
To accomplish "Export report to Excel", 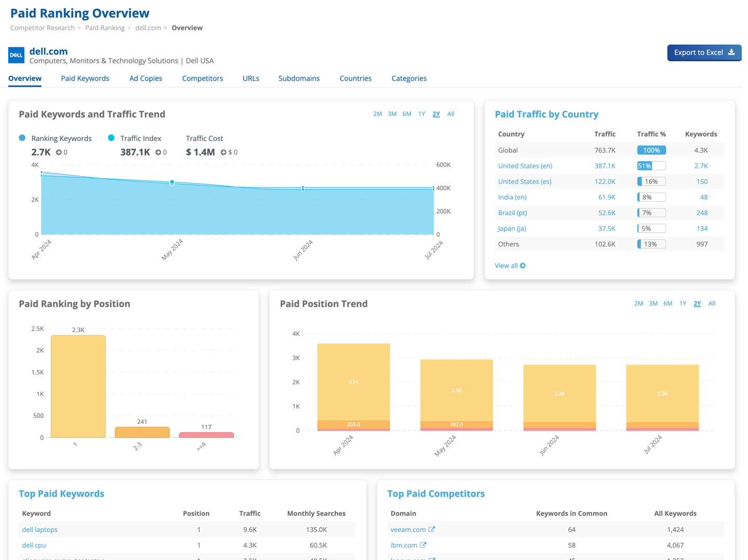I will point(704,52).
